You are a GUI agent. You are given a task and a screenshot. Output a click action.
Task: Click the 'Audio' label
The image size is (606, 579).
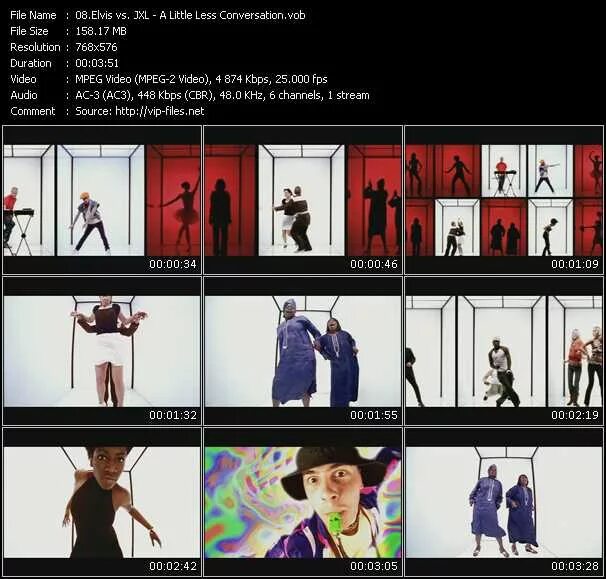[24, 95]
